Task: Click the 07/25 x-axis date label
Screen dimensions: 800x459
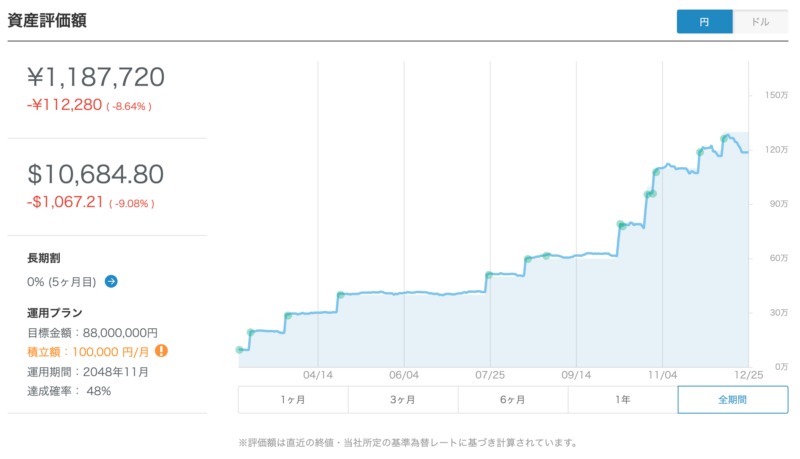Action: pos(490,375)
